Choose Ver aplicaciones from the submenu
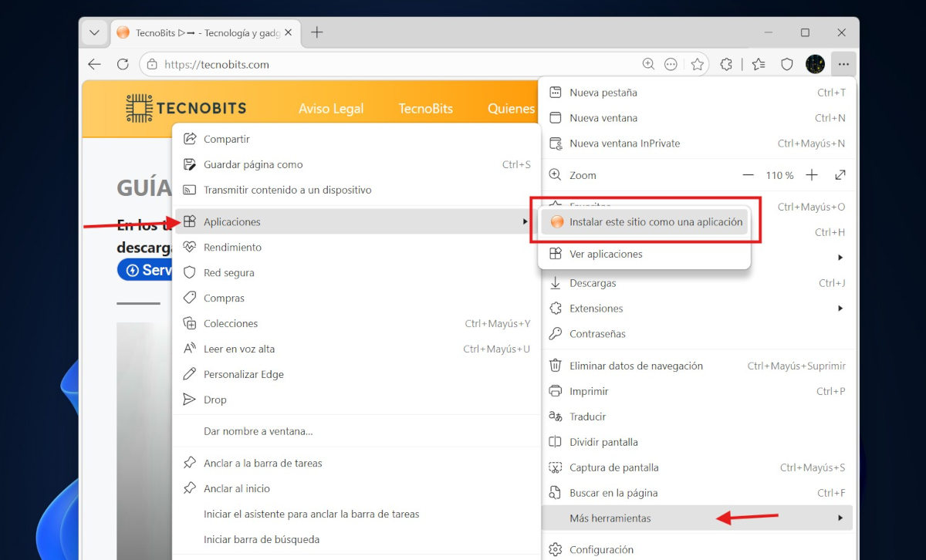 [x=606, y=254]
